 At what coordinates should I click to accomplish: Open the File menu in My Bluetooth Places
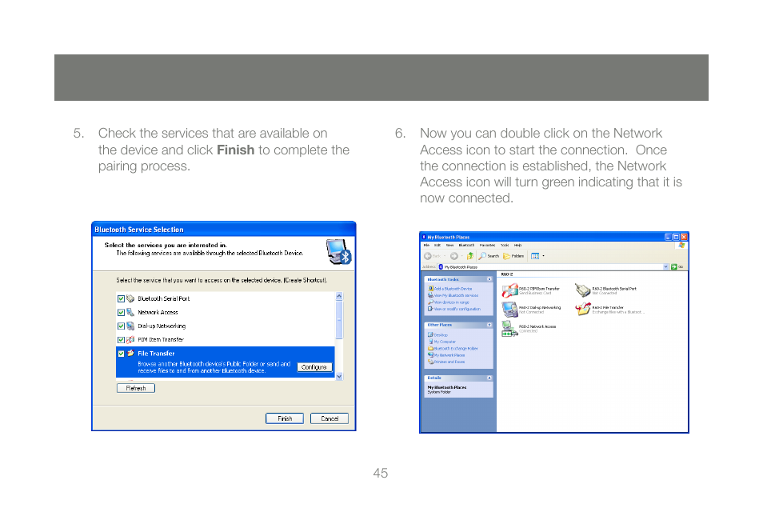426,246
